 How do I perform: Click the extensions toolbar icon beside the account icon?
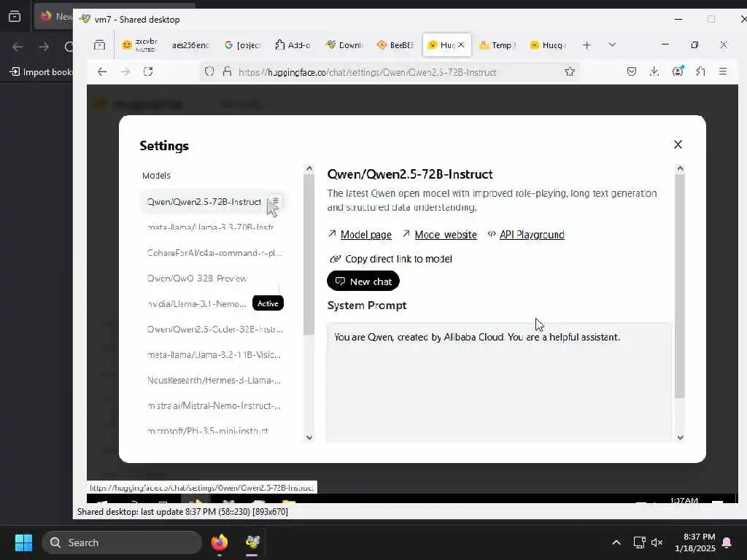click(x=700, y=72)
